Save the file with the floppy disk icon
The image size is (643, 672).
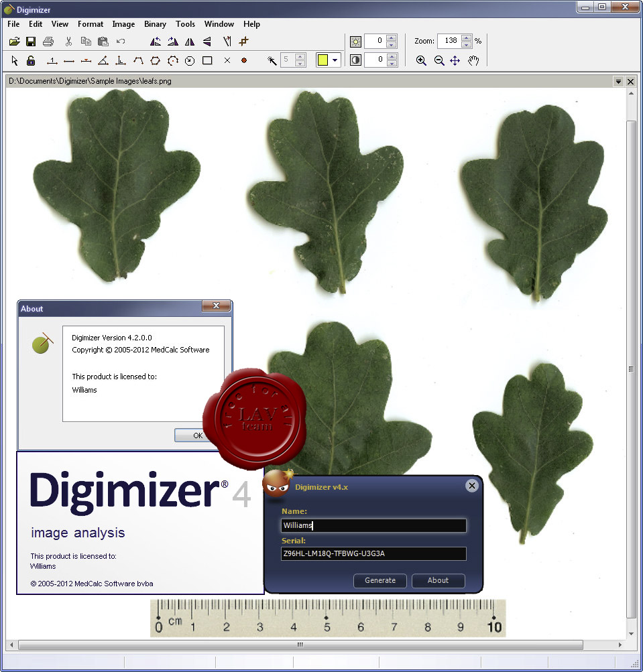(31, 42)
